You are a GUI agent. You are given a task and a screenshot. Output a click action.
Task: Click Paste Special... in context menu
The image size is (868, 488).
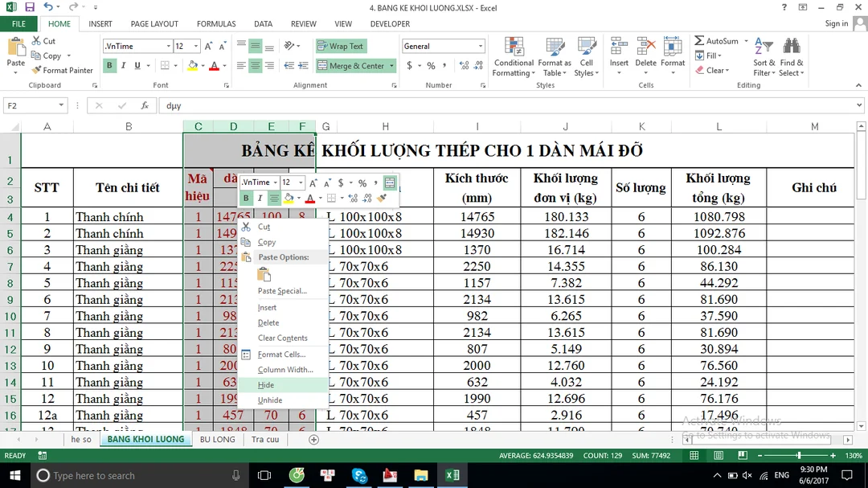point(282,291)
